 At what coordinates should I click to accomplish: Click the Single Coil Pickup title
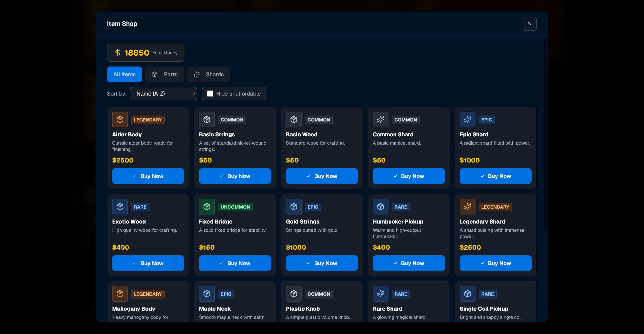tap(484, 309)
